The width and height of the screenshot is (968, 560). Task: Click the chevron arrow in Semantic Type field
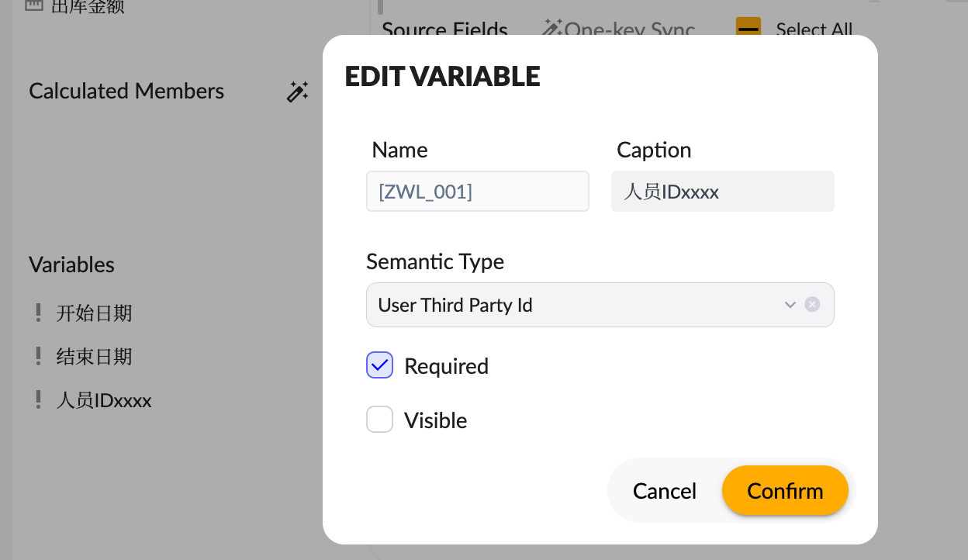coord(790,305)
